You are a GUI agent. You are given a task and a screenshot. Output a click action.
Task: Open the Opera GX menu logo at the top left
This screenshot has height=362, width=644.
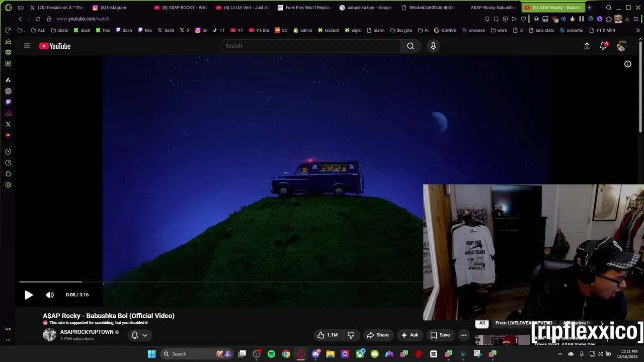[x=8, y=8]
